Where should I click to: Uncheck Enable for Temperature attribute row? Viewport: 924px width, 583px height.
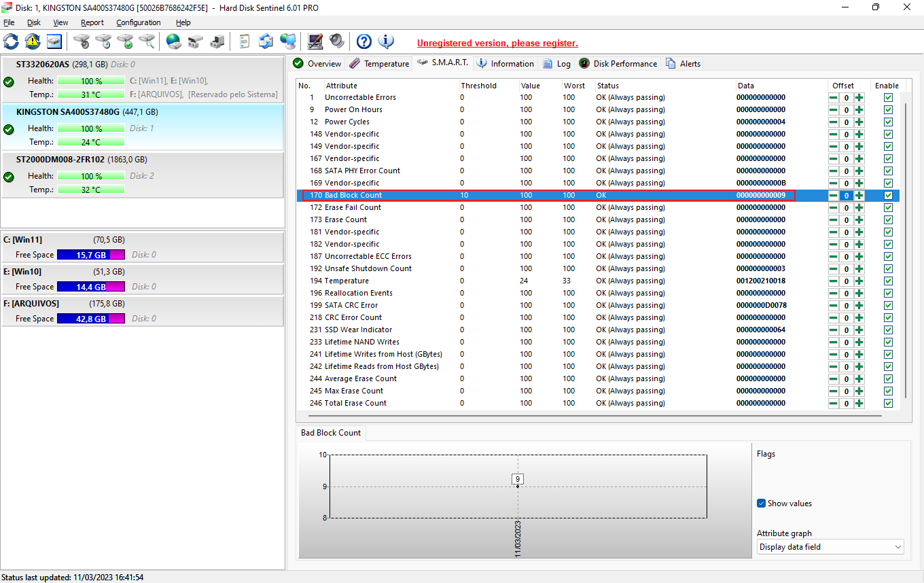(888, 281)
